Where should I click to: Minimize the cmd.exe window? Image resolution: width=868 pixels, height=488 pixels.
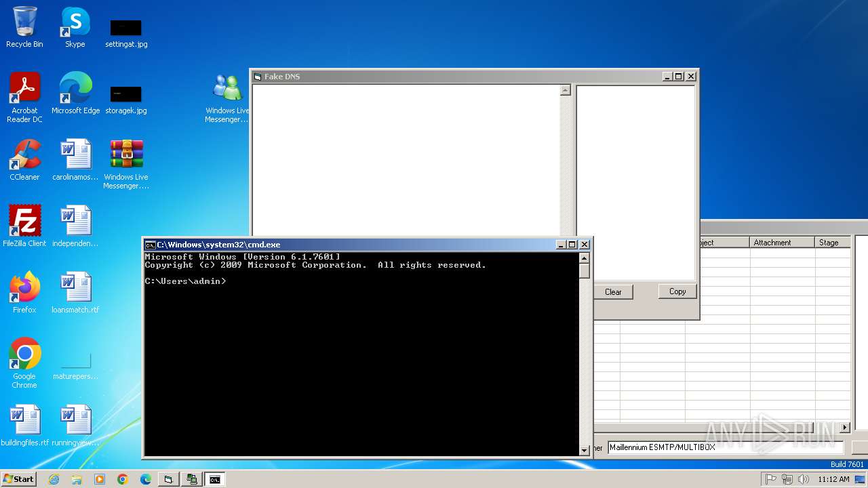(561, 245)
